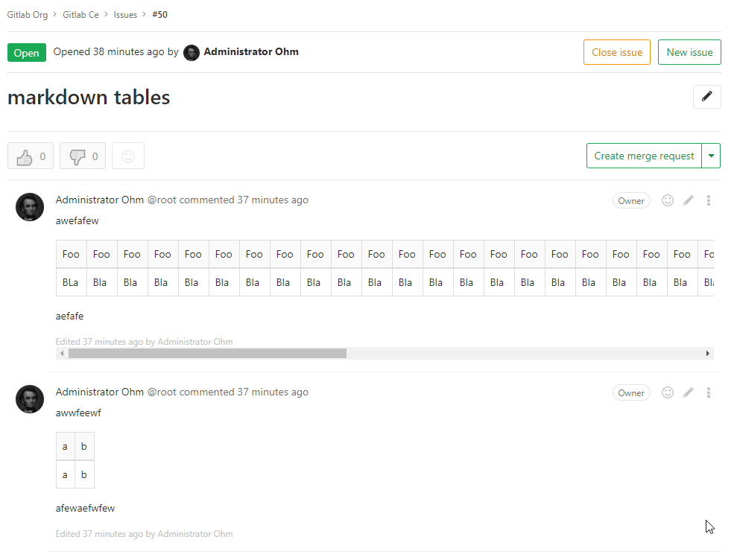The width and height of the screenshot is (737, 560).
Task: Open the add emoji reaction picker
Action: [x=128, y=156]
